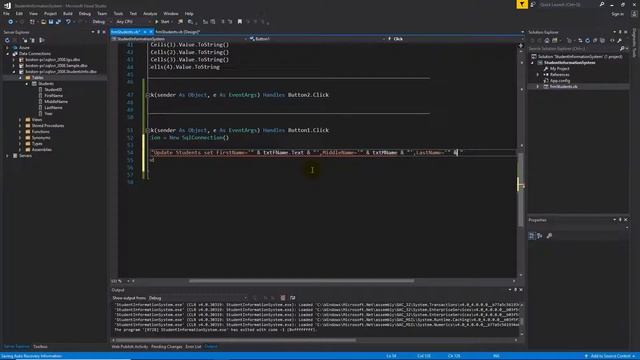Click the bookmark toggle icon in toolbar
The width and height of the screenshot is (640, 360).
coord(240,22)
